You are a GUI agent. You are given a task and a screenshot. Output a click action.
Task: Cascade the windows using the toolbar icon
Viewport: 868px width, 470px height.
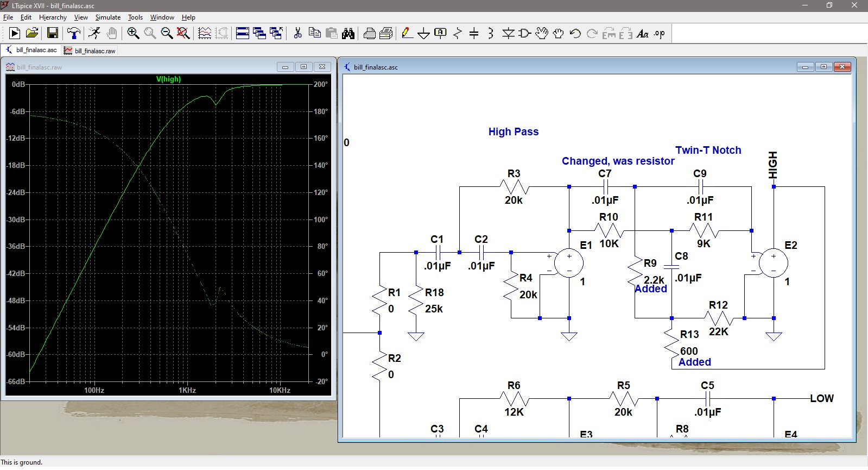[x=259, y=34]
